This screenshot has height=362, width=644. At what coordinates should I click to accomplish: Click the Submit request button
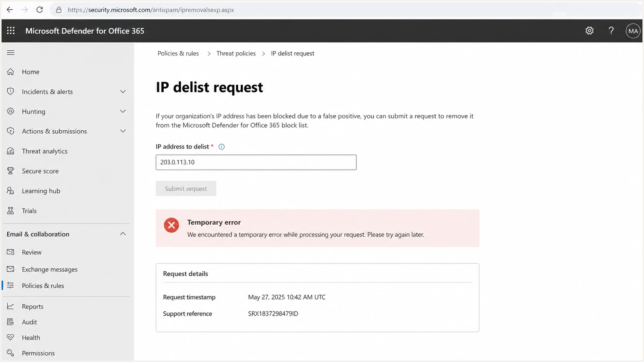(x=186, y=189)
